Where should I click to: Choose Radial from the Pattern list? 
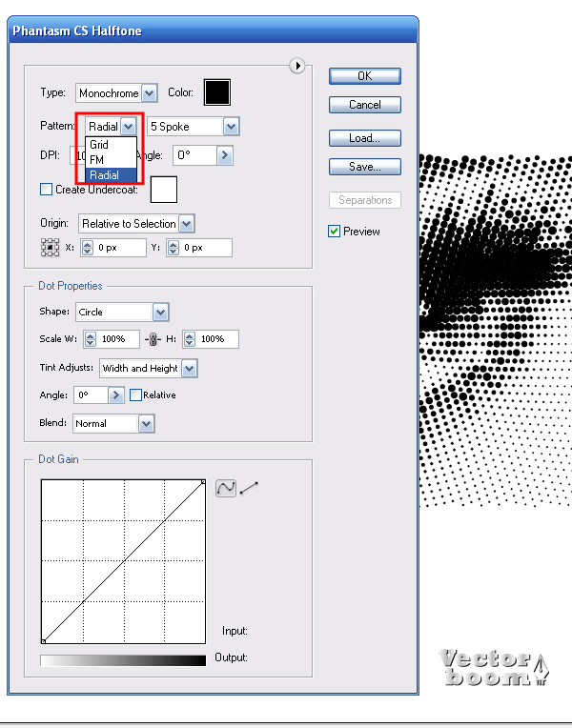coord(111,175)
